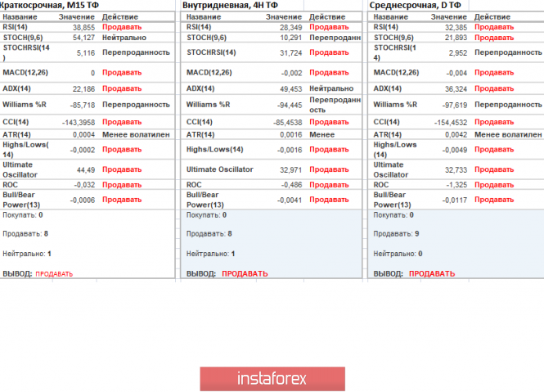The height and width of the screenshot is (392, 544).
Task: Click CCI(14) value -154,4532
Action: tap(451, 123)
